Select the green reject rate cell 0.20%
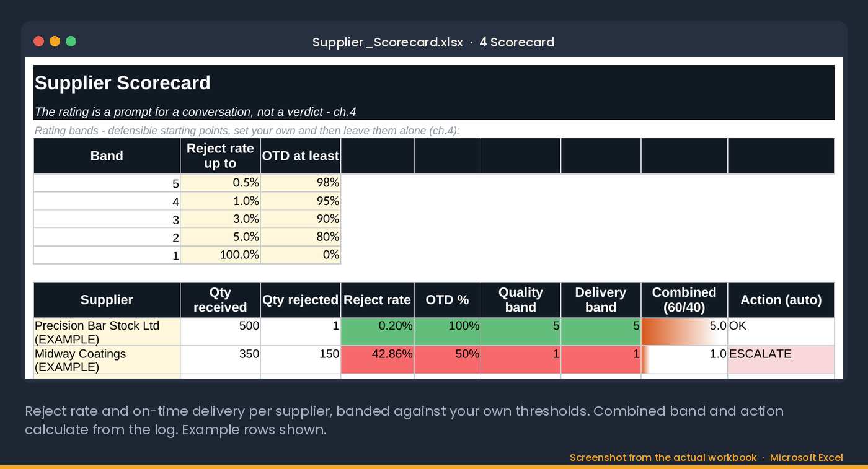Screen dimensions: 868x469 (x=377, y=332)
